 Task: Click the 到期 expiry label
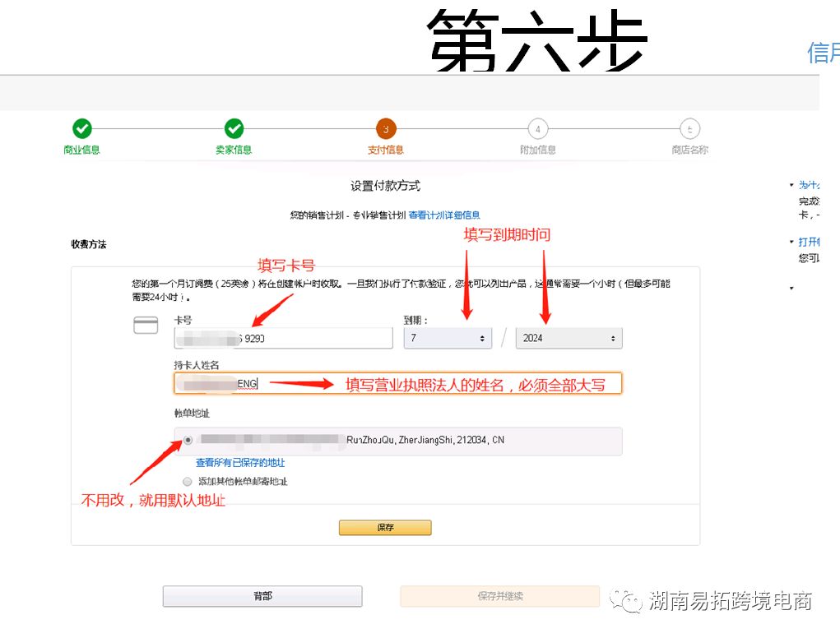(x=415, y=320)
